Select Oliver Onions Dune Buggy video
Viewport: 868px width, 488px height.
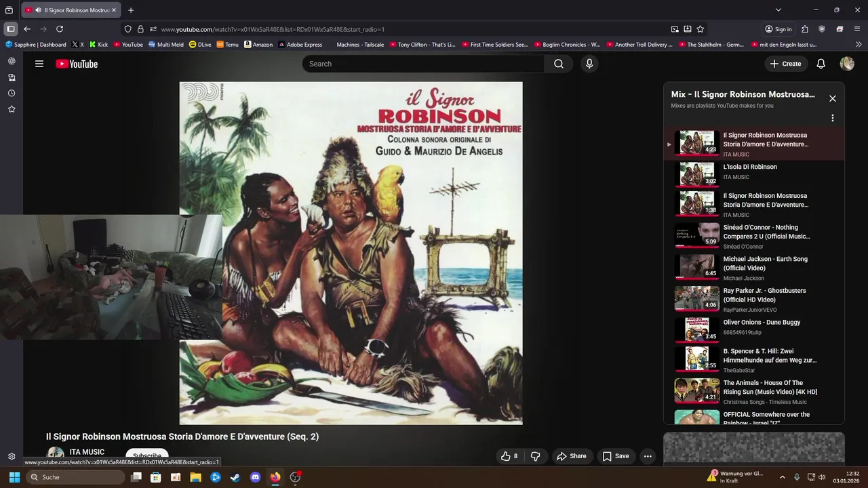pos(754,331)
